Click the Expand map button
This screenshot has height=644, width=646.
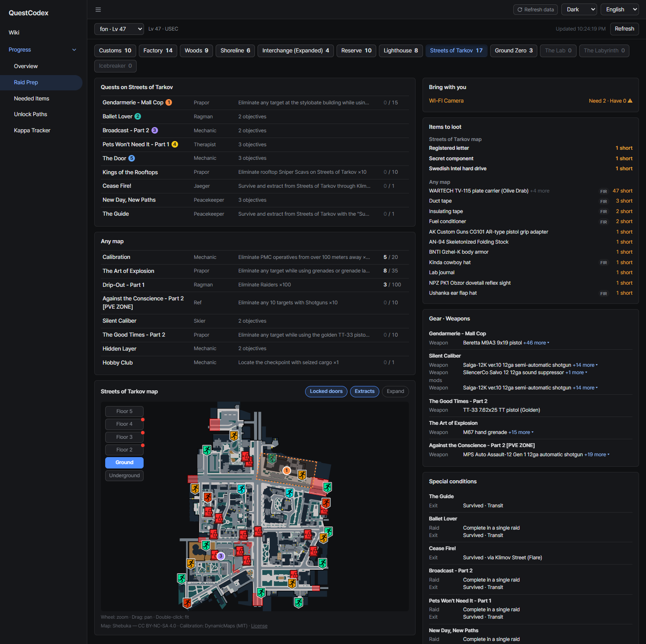395,392
